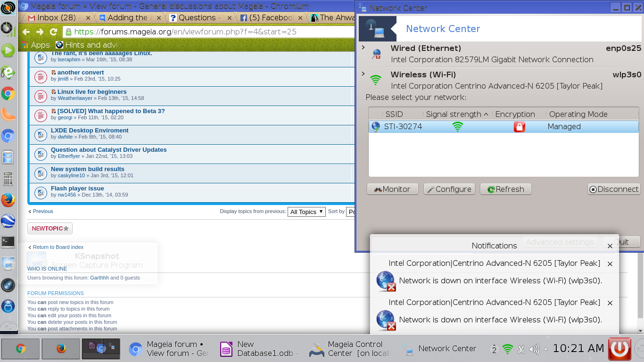Sort networks by SSID column
The image size is (644, 362).
pyautogui.click(x=394, y=114)
